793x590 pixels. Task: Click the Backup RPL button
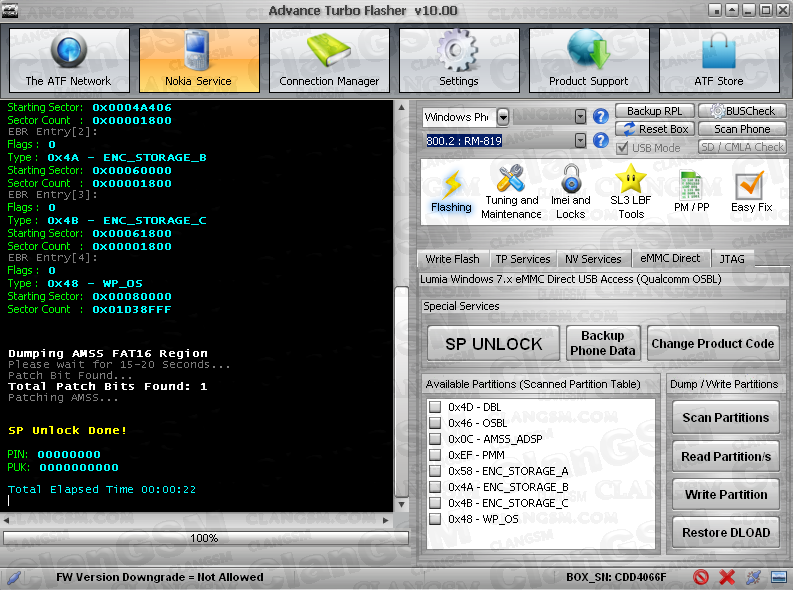click(x=654, y=111)
